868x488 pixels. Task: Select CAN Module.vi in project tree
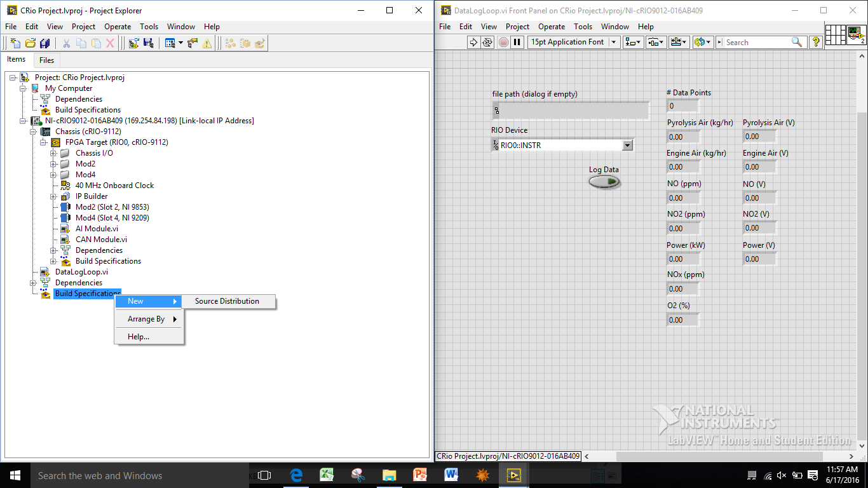(x=101, y=240)
